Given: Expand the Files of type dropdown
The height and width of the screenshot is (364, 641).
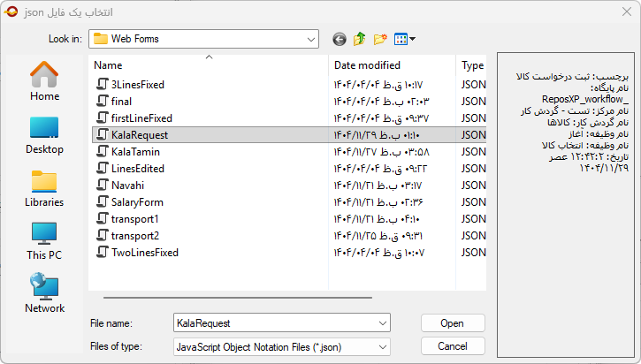Looking at the screenshot, I should [382, 346].
